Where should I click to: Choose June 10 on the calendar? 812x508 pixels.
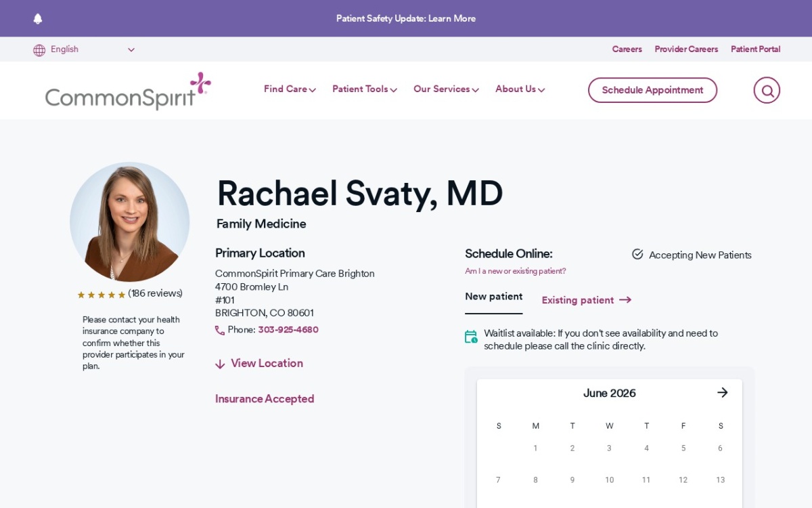(609, 480)
